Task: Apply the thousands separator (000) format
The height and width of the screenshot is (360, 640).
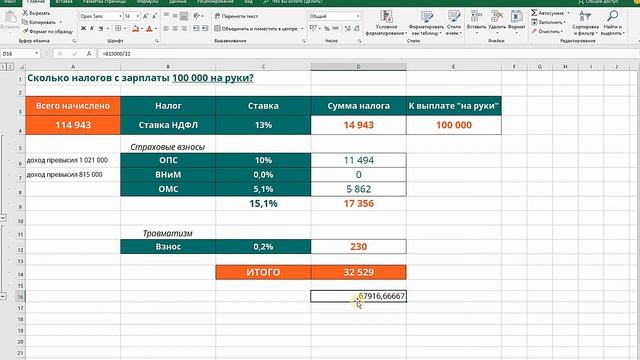Action: pos(336,29)
